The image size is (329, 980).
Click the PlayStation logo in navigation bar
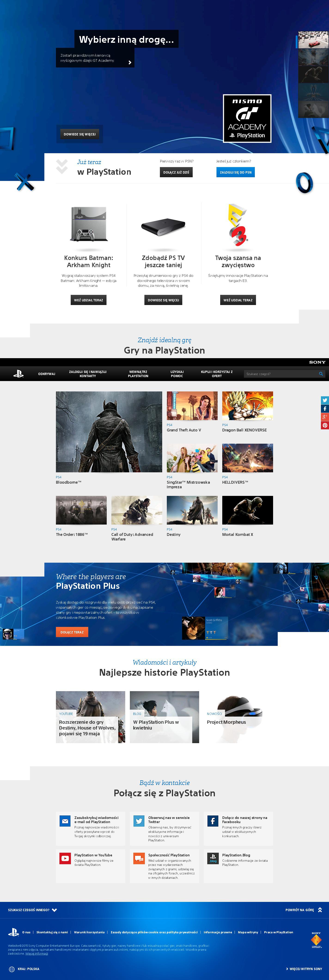[18, 374]
